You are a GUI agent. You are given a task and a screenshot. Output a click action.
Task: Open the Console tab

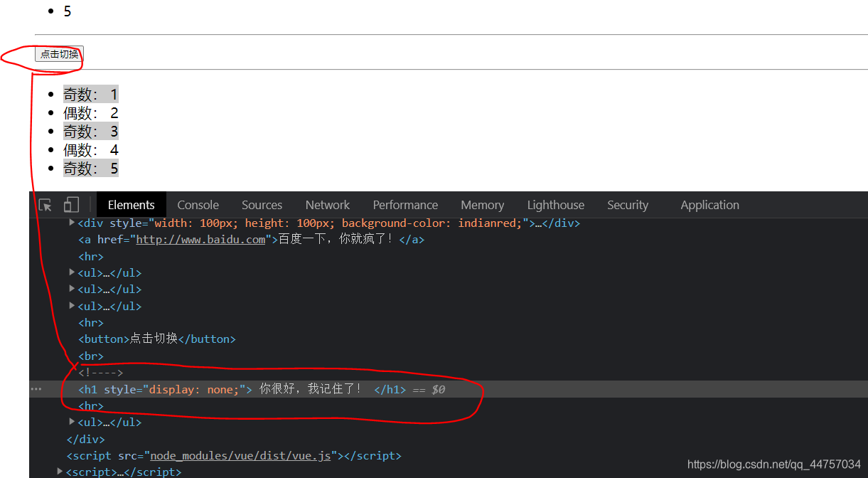198,205
